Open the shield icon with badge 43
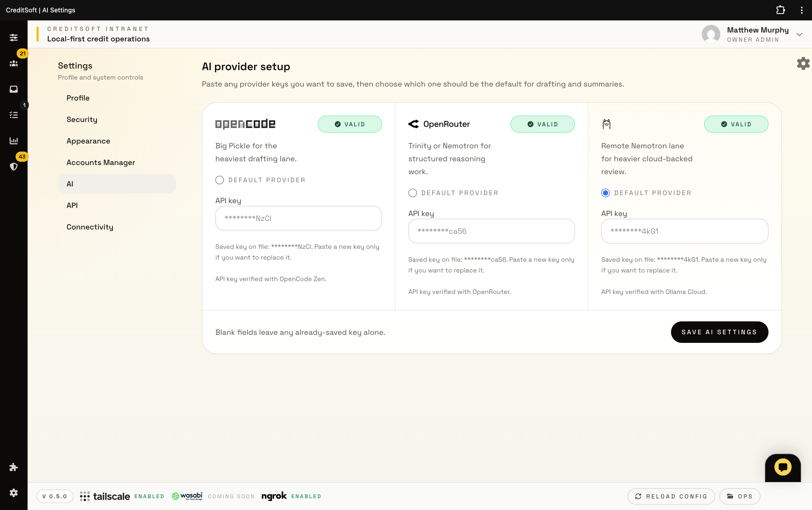The width and height of the screenshot is (812, 510). [x=13, y=166]
